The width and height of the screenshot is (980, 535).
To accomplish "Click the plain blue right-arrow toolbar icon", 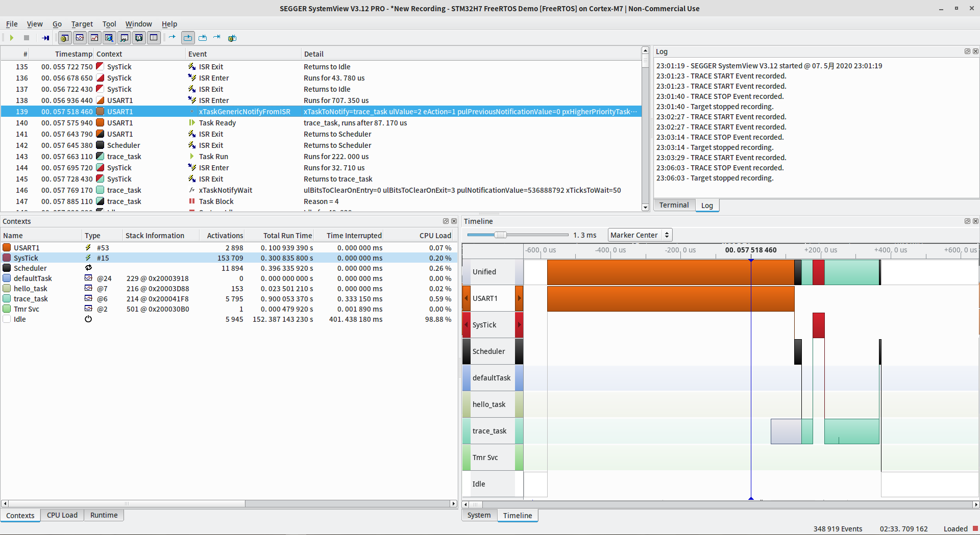I will click(172, 37).
